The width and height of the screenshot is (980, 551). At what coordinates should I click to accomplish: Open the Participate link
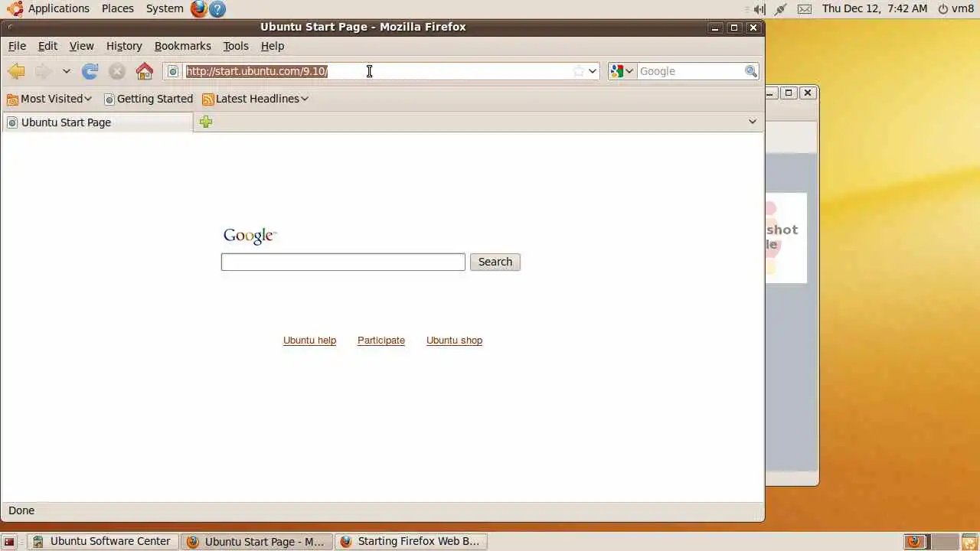pyautogui.click(x=381, y=341)
